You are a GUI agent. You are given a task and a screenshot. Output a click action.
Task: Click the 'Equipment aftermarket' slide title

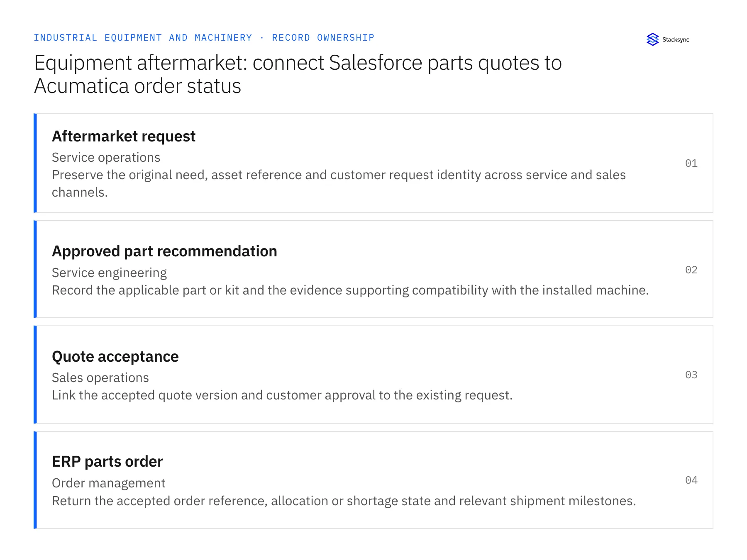coord(298,74)
